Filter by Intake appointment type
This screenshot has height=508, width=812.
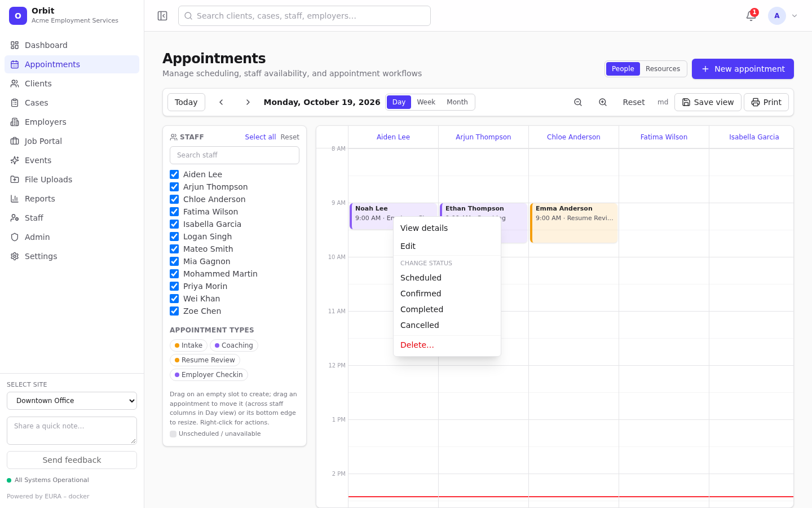[188, 345]
